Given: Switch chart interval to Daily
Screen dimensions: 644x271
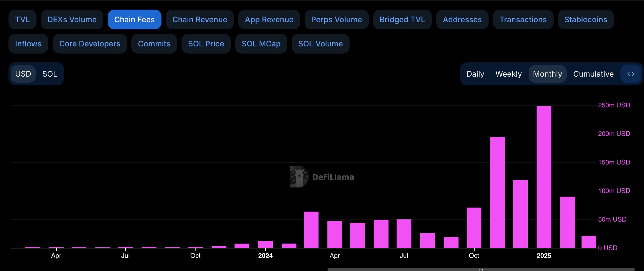Looking at the screenshot, I should tap(475, 74).
